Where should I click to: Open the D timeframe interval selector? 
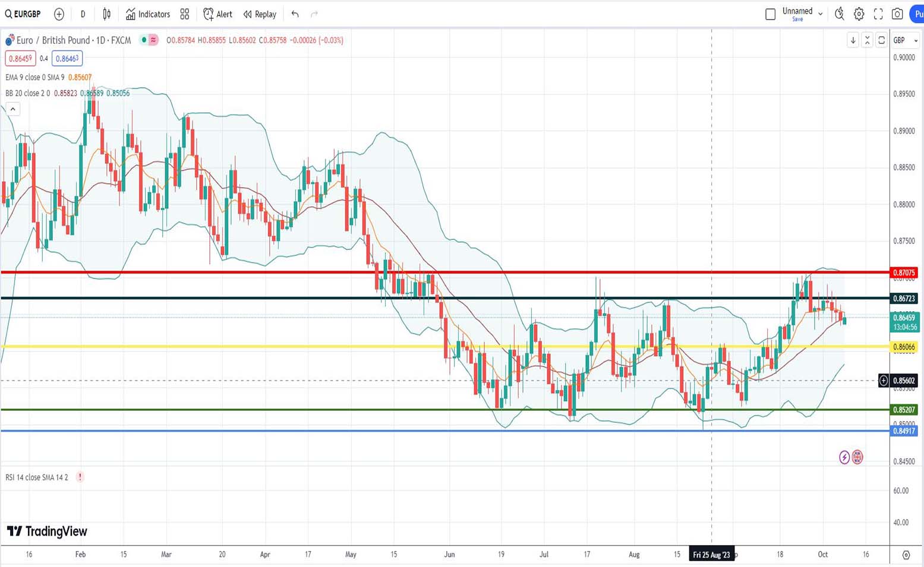(x=83, y=14)
